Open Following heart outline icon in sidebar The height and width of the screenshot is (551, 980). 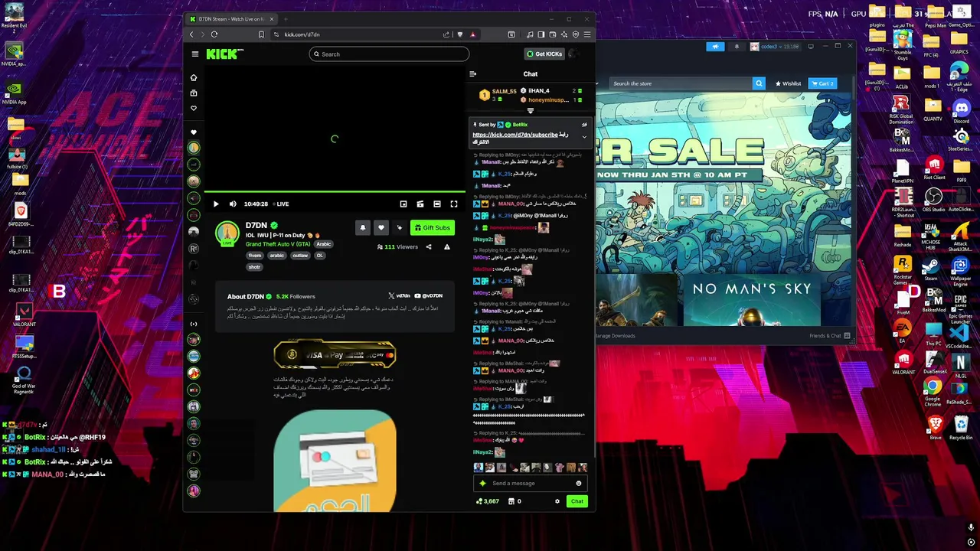194,108
